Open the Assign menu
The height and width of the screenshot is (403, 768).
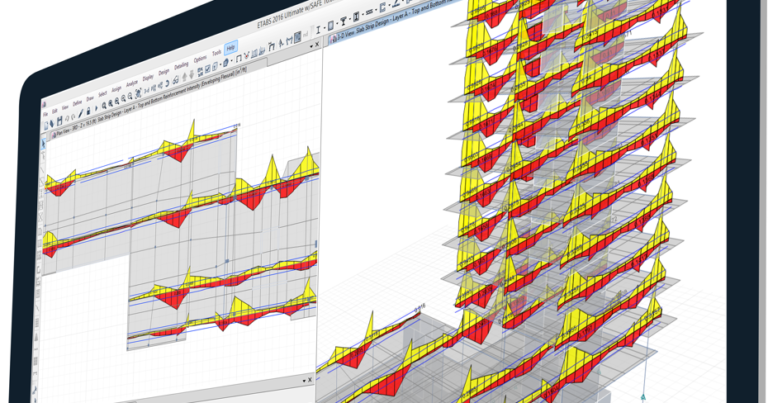[117, 89]
